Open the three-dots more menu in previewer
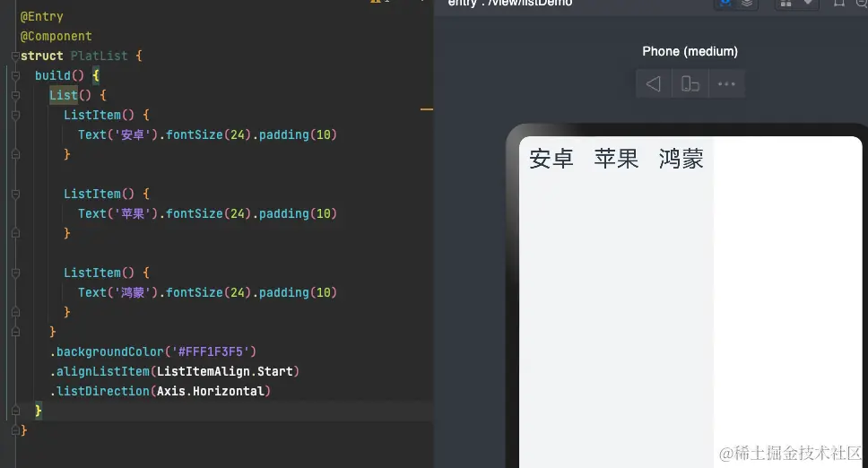Viewport: 868px width, 468px height. (x=726, y=84)
